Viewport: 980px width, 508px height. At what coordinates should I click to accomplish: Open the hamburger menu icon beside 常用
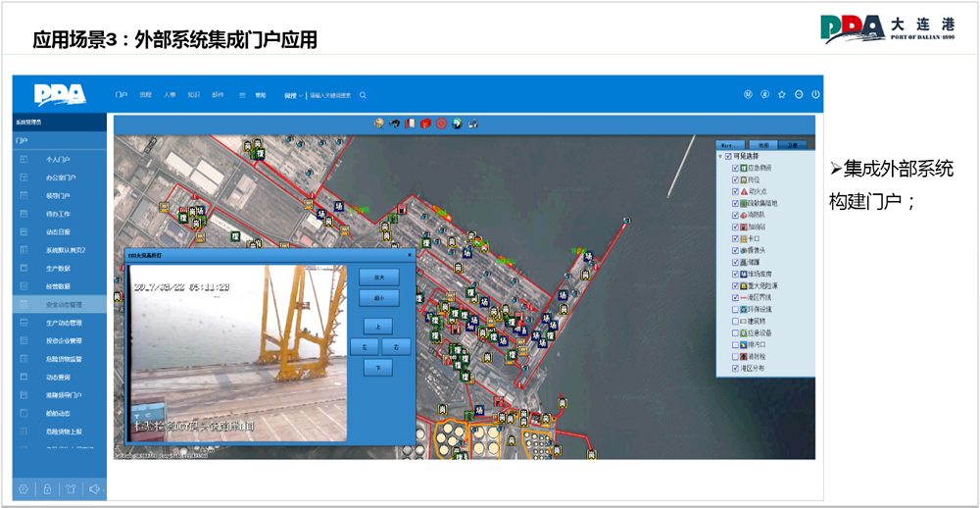[x=242, y=95]
